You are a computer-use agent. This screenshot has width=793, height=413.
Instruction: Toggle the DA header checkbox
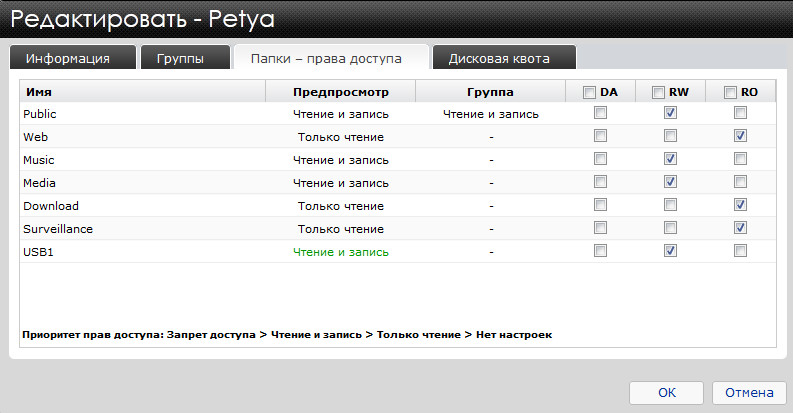(x=589, y=92)
